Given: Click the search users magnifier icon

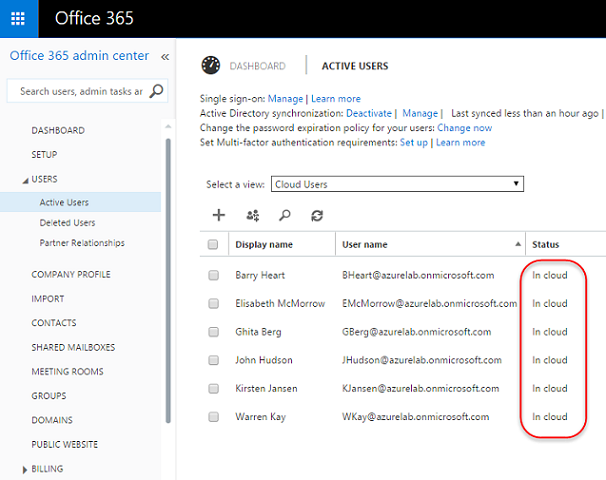Looking at the screenshot, I should [x=285, y=215].
